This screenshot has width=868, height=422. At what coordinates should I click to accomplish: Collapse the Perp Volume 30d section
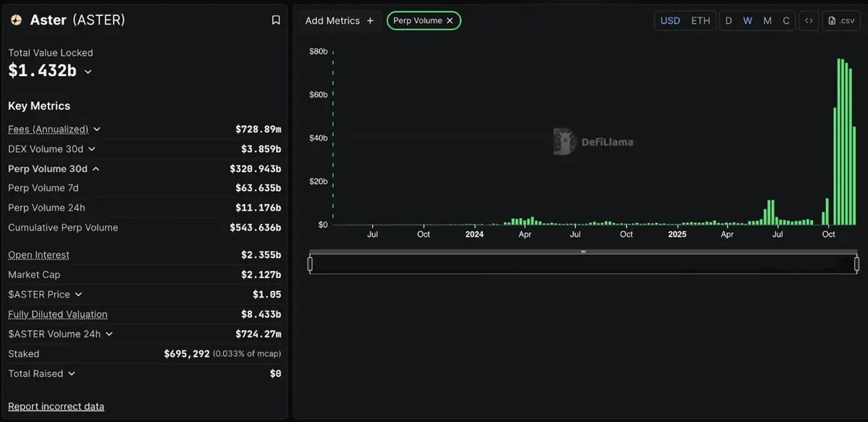pyautogui.click(x=96, y=168)
